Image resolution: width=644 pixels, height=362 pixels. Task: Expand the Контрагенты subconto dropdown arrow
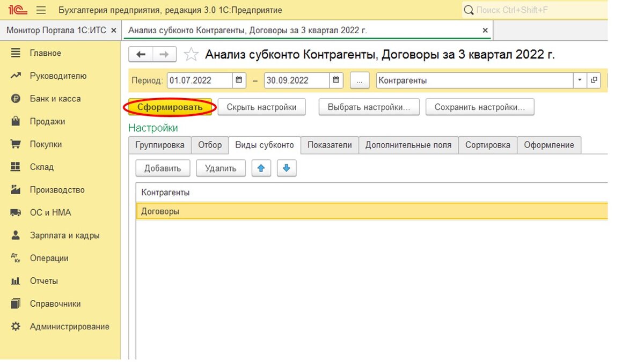580,80
